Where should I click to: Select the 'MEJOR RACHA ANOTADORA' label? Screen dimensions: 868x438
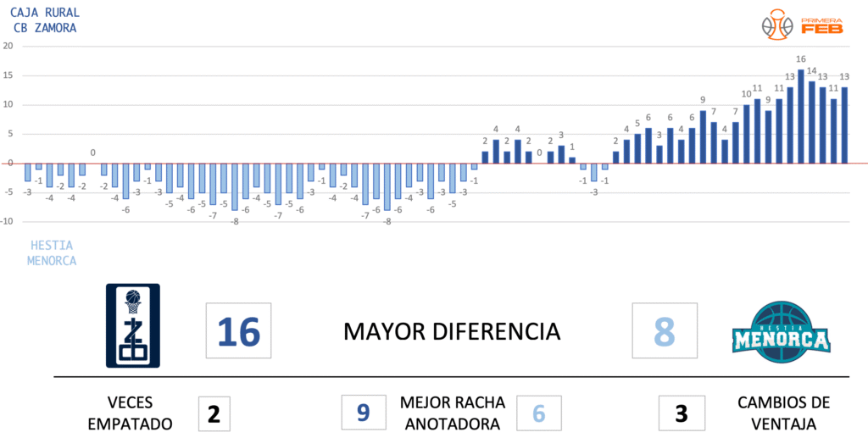point(453,413)
